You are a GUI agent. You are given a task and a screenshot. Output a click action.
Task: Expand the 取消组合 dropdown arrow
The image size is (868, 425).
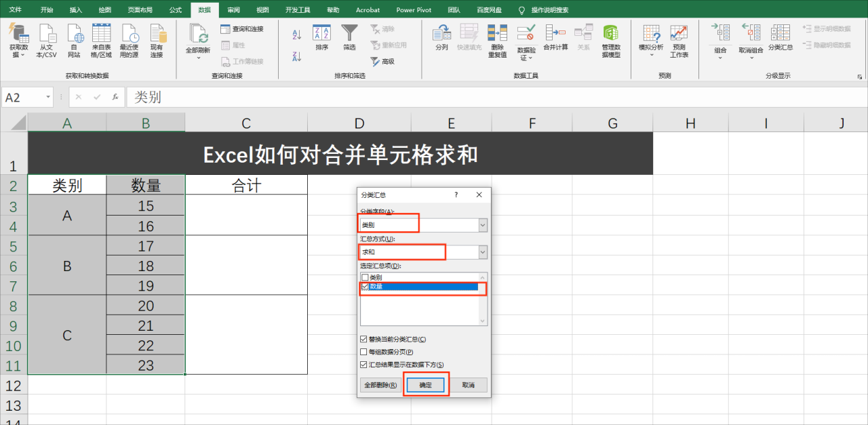[751, 58]
